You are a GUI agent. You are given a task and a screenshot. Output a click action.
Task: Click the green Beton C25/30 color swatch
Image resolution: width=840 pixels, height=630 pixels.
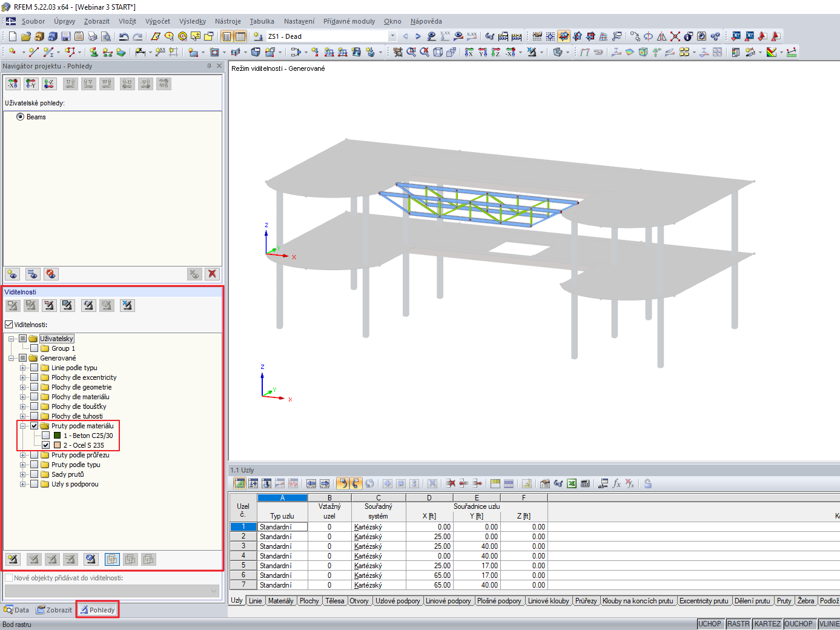click(x=57, y=436)
